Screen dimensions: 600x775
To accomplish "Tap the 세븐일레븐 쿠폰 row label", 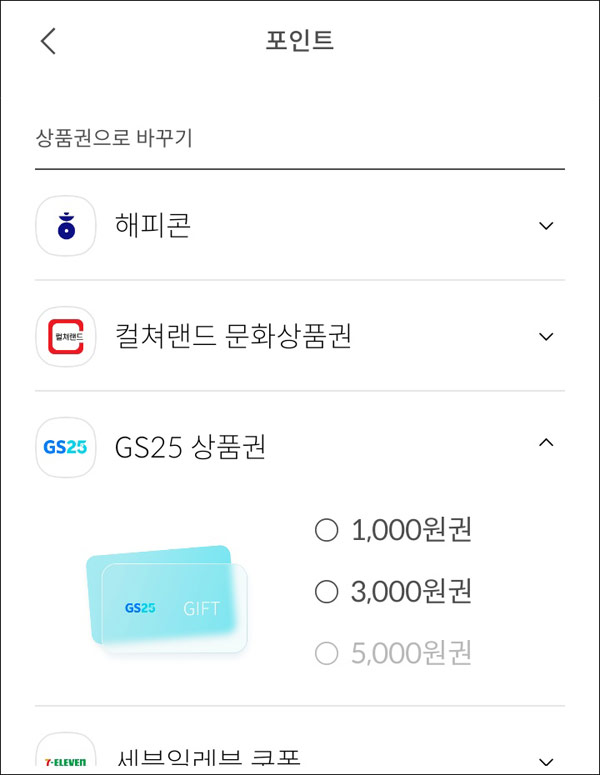I will click(208, 757).
